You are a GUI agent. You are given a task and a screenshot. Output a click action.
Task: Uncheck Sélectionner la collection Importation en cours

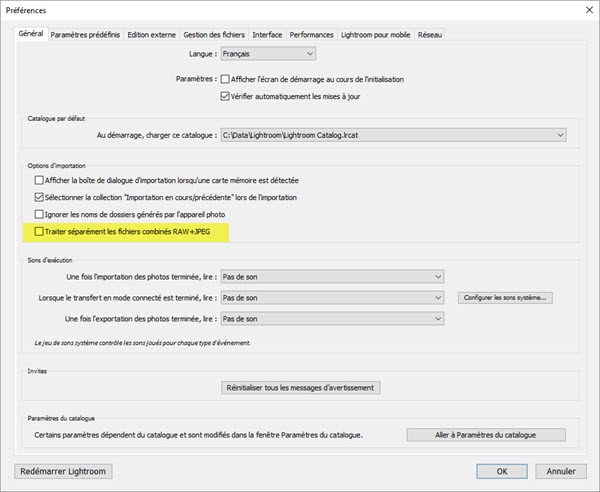(39, 197)
